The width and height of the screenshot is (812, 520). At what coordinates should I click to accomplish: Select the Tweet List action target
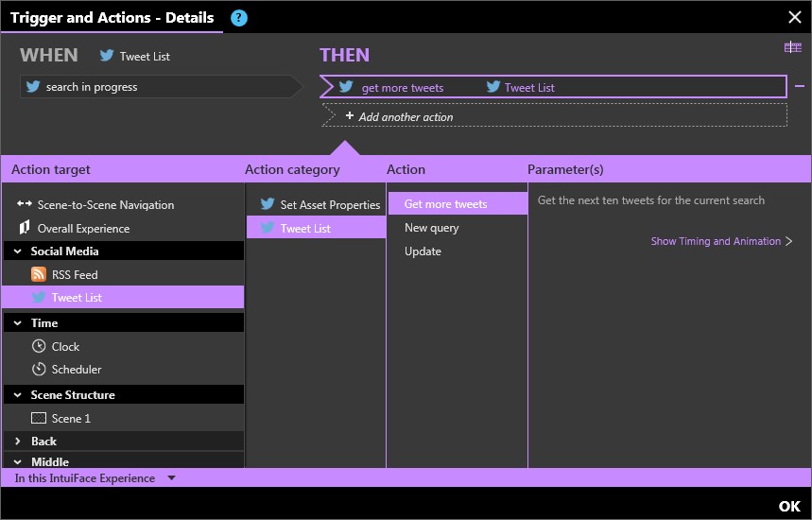tap(123, 297)
